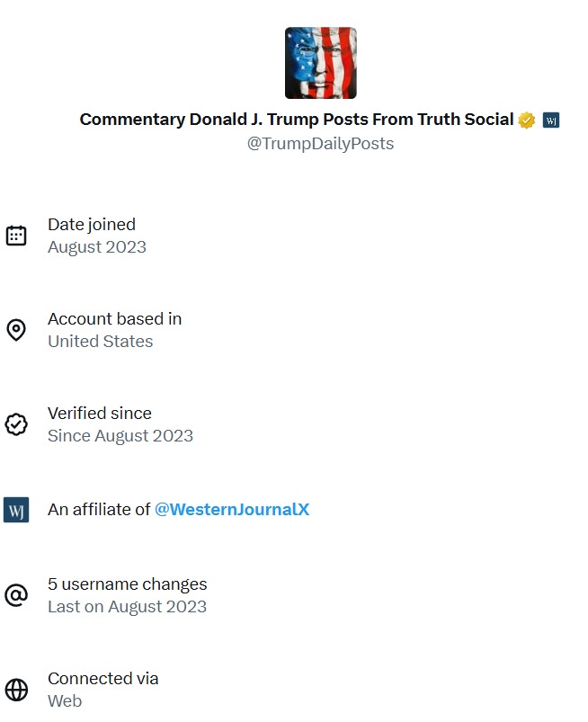Viewport: 588px width, 722px height.
Task: Click the globe icon for Connected via
Action: [x=16, y=690]
